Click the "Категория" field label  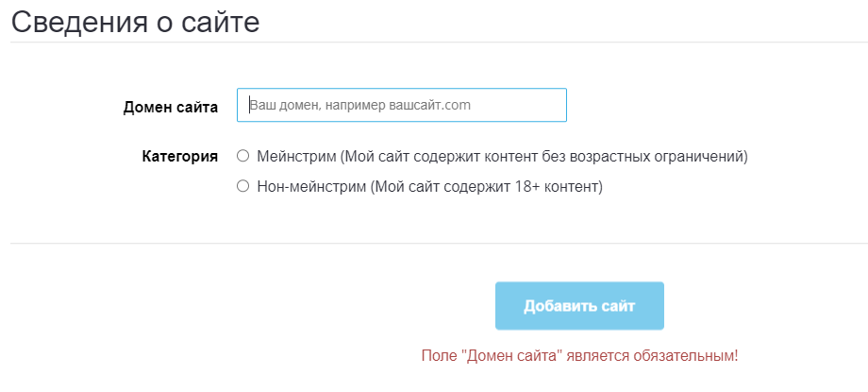coord(180,157)
